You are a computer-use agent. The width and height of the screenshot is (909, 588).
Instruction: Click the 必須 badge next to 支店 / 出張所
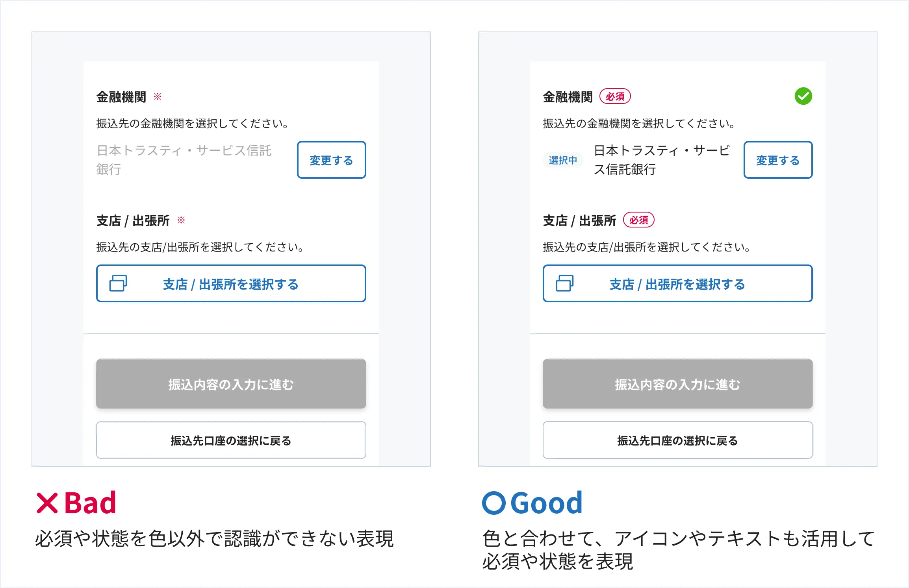[638, 220]
